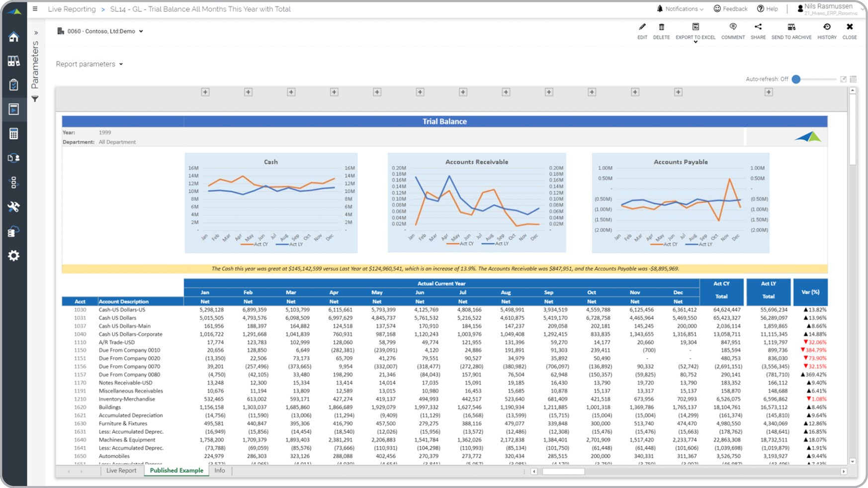Screen dimensions: 868x488
Task: Open the Export to Excel dropdown
Action: (695, 42)
